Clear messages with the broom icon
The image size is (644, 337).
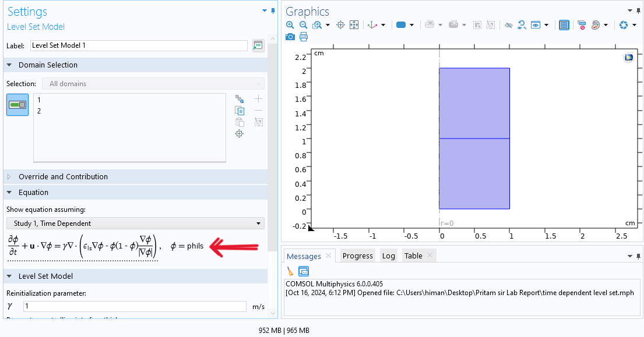tap(290, 271)
